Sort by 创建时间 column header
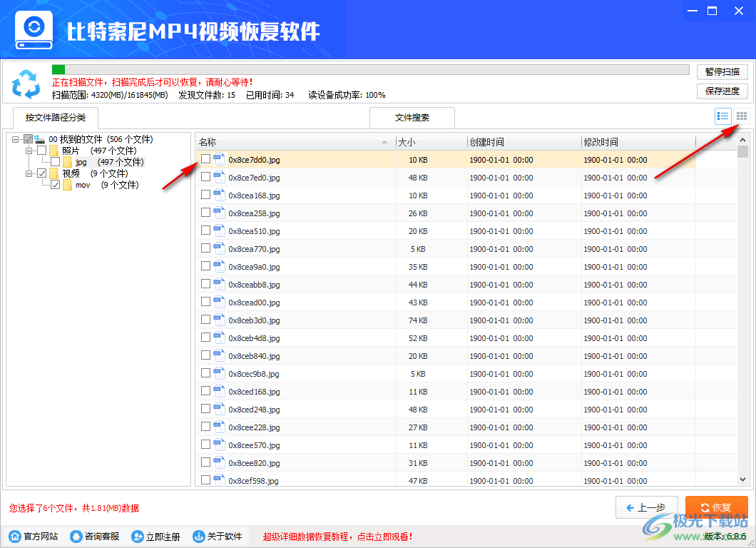 (524, 142)
